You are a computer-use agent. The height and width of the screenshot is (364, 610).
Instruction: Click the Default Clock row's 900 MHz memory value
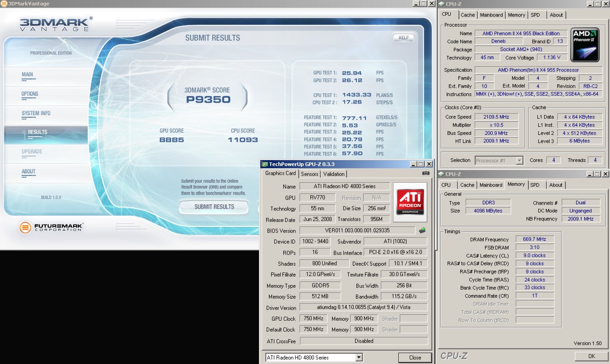[x=364, y=329]
